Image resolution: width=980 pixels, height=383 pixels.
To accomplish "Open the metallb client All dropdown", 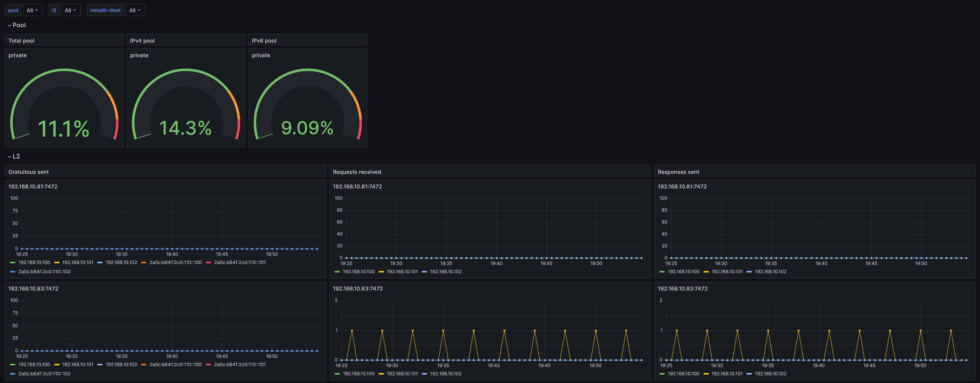I will coord(135,10).
